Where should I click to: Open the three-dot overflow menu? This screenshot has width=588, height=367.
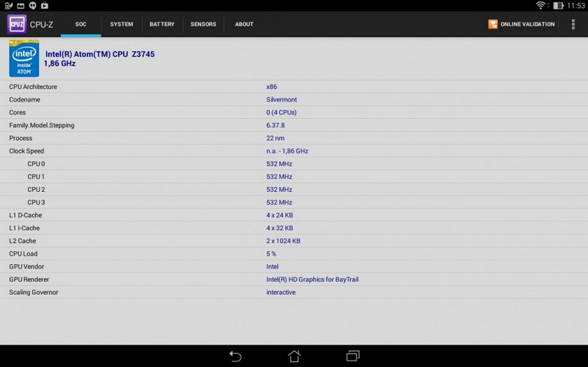[573, 24]
